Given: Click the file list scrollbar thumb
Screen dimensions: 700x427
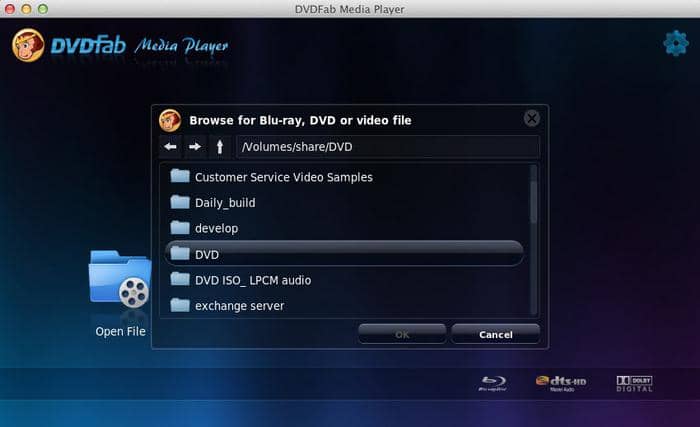Looking at the screenshot, I should [x=533, y=201].
